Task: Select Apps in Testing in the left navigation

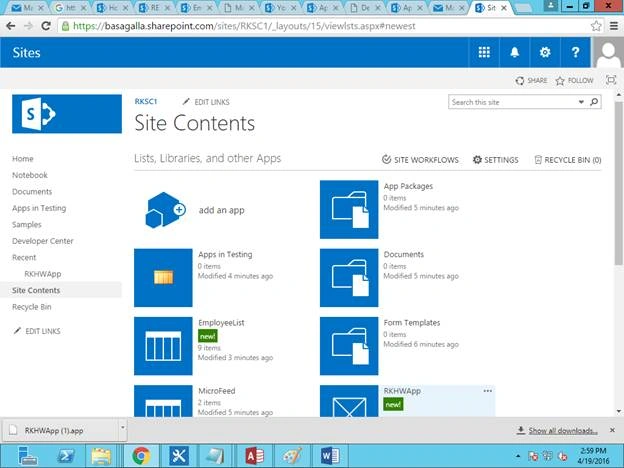Action: 39,208
